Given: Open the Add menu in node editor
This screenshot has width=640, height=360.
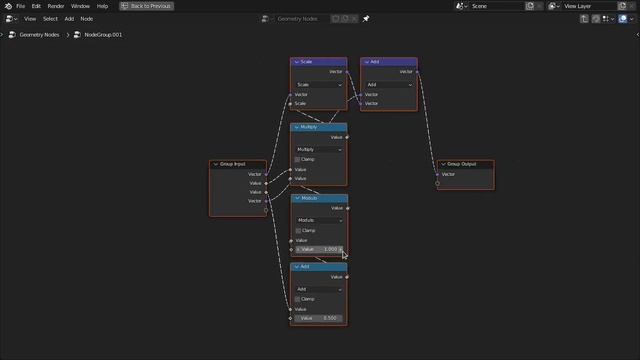Looking at the screenshot, I should (x=69, y=19).
